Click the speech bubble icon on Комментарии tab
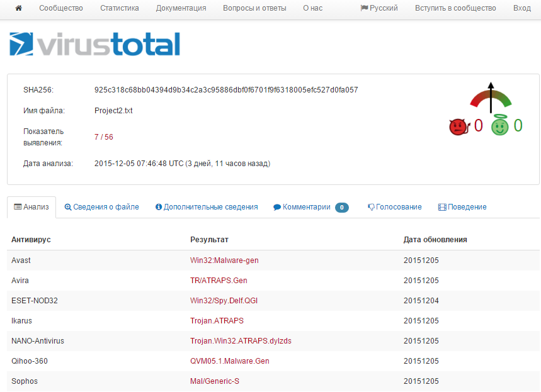The width and height of the screenshot is (541, 392). [x=277, y=207]
